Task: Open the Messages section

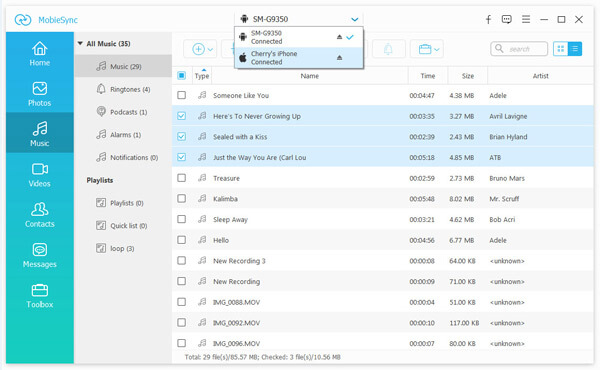Action: (40, 256)
